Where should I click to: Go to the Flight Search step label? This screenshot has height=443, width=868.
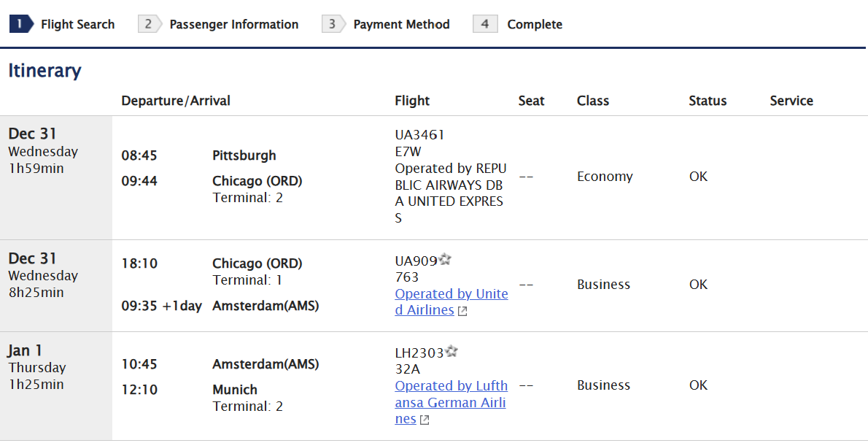(77, 24)
